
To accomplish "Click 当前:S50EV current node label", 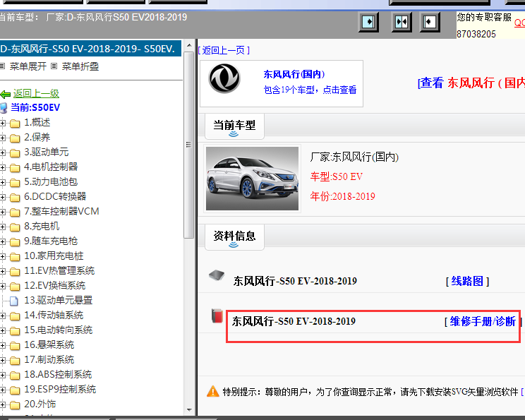I will pyautogui.click(x=35, y=107).
